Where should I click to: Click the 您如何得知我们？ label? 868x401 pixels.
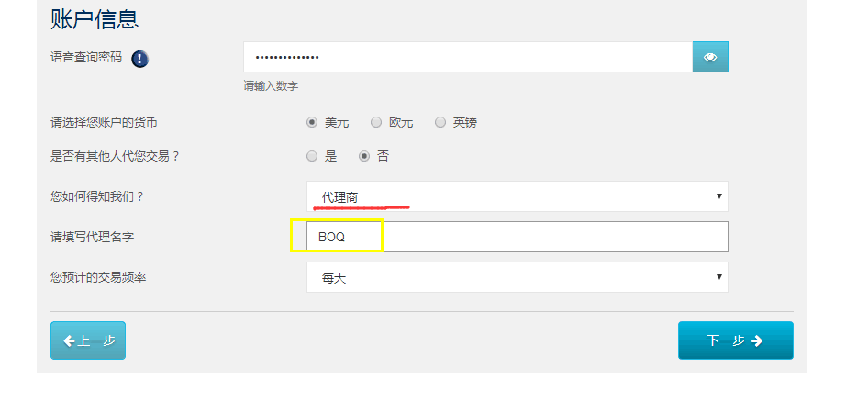98,196
